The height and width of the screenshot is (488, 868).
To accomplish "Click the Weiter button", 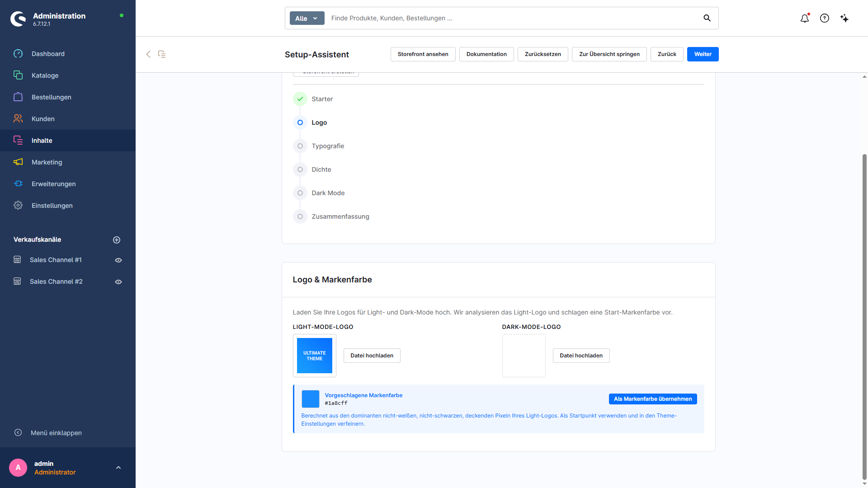I will (x=703, y=54).
